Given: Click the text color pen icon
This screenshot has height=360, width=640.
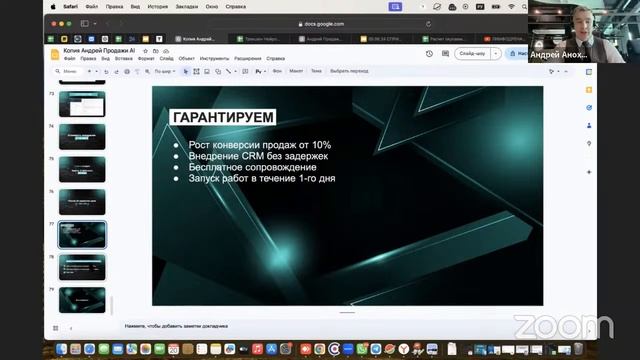Looking at the screenshot, I should coord(258,71).
